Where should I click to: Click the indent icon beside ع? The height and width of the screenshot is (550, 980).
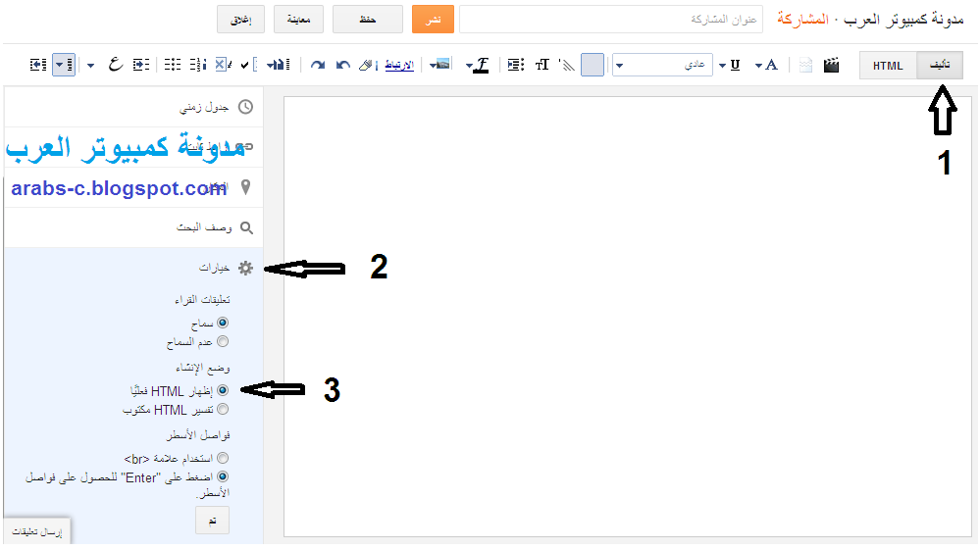click(141, 65)
